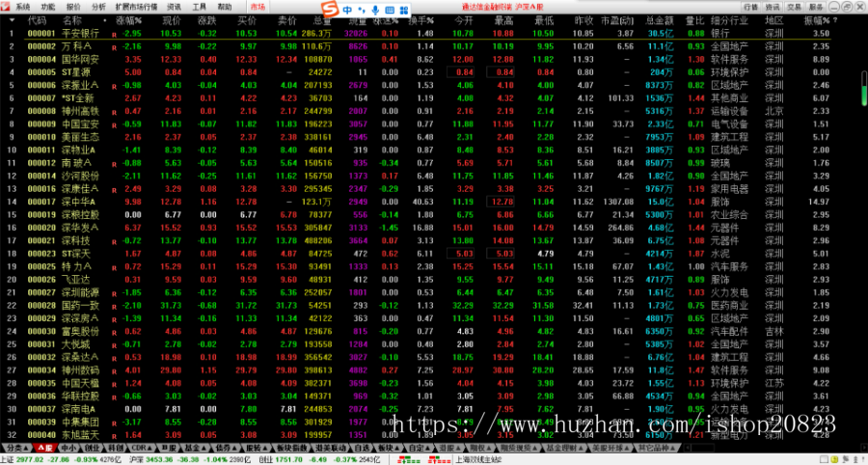This screenshot has width=868, height=465.
Task: Toggle Sogou Chinese/English mode 中 icon
Action: pos(347,10)
